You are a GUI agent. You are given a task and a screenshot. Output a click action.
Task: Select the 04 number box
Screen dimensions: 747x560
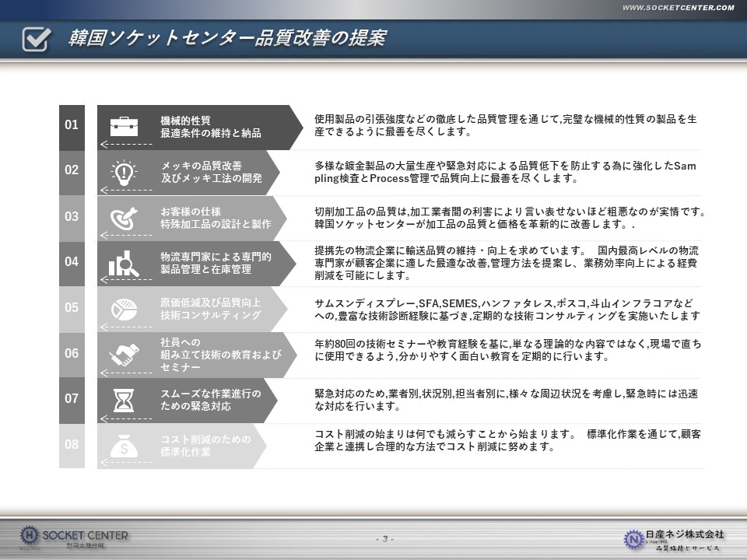click(x=72, y=262)
